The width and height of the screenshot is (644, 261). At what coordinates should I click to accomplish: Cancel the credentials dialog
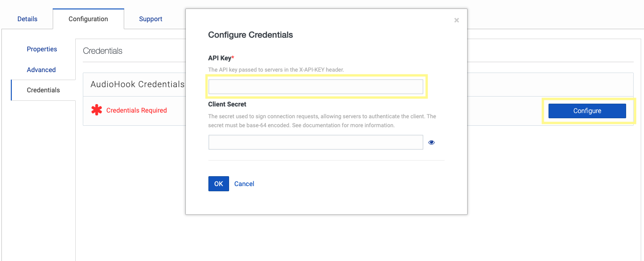244,184
